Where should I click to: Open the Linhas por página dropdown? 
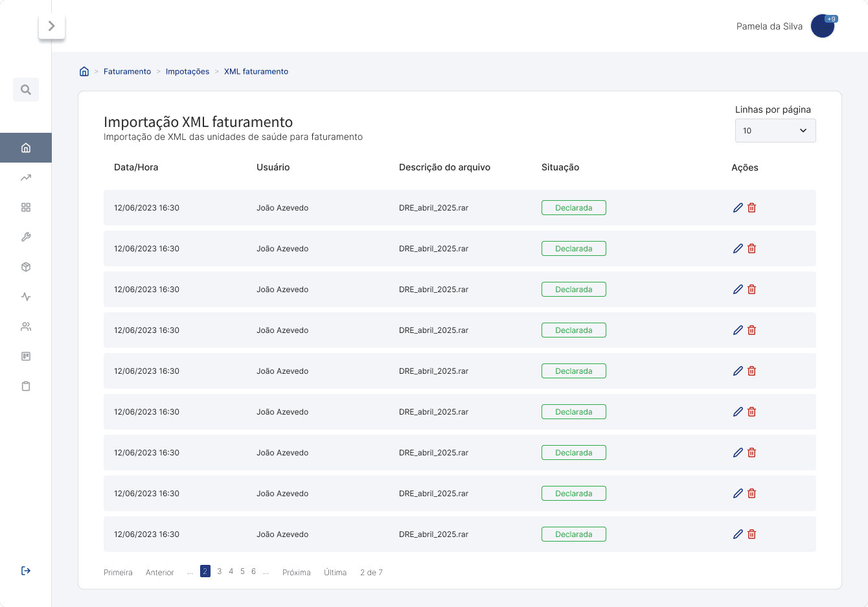click(775, 130)
